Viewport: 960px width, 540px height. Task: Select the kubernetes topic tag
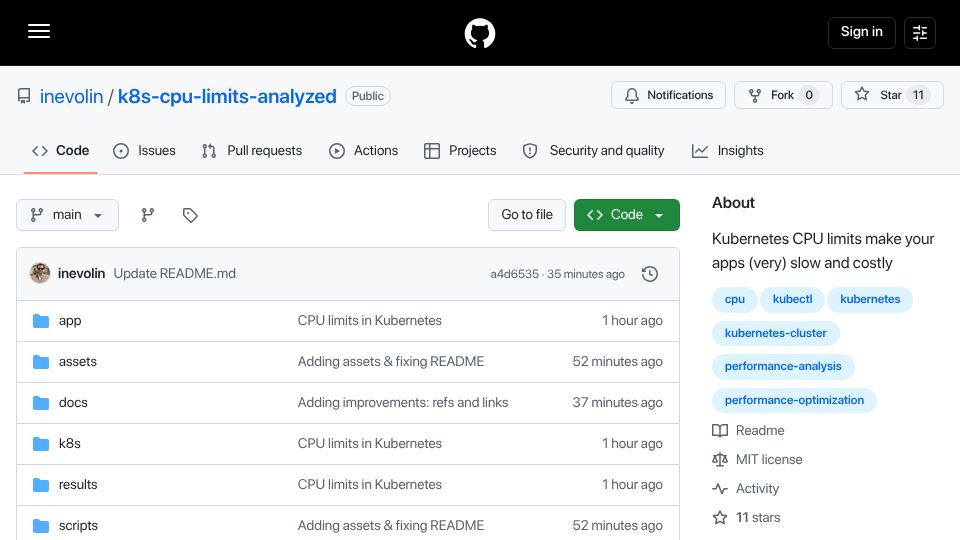[x=870, y=299]
